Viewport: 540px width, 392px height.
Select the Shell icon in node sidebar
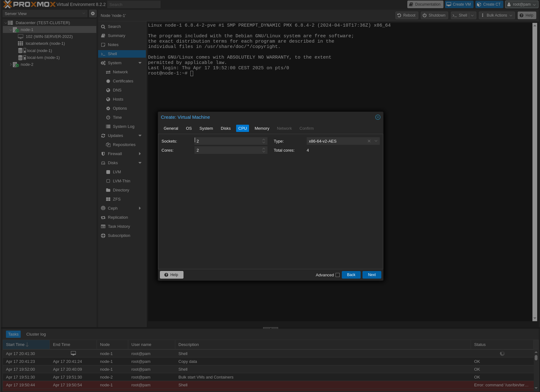103,54
